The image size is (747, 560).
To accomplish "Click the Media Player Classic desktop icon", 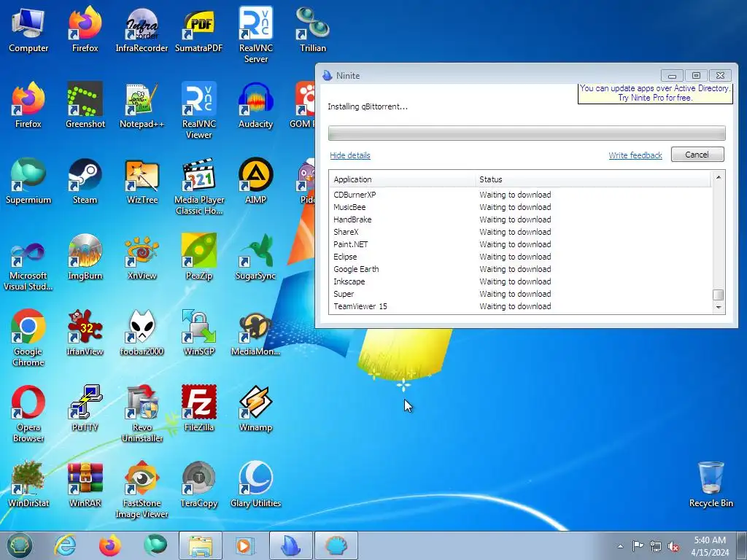I will click(x=198, y=187).
